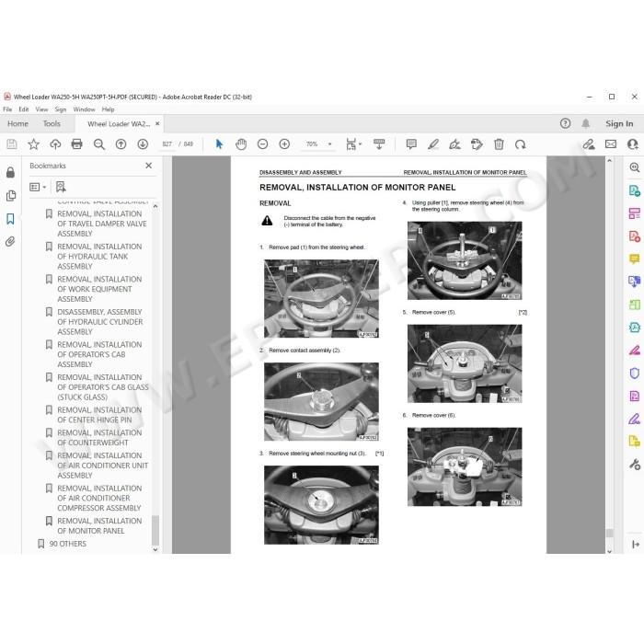Open the Window menu

pos(84,109)
